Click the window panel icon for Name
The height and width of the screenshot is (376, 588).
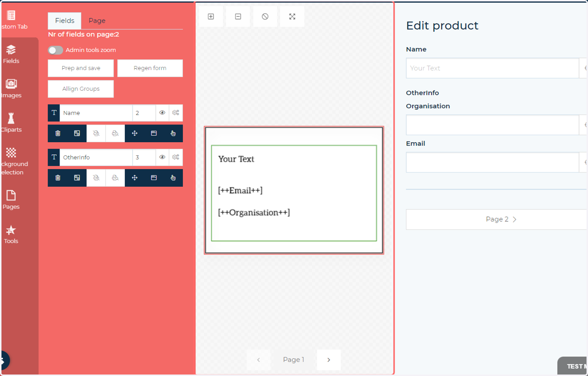click(154, 133)
